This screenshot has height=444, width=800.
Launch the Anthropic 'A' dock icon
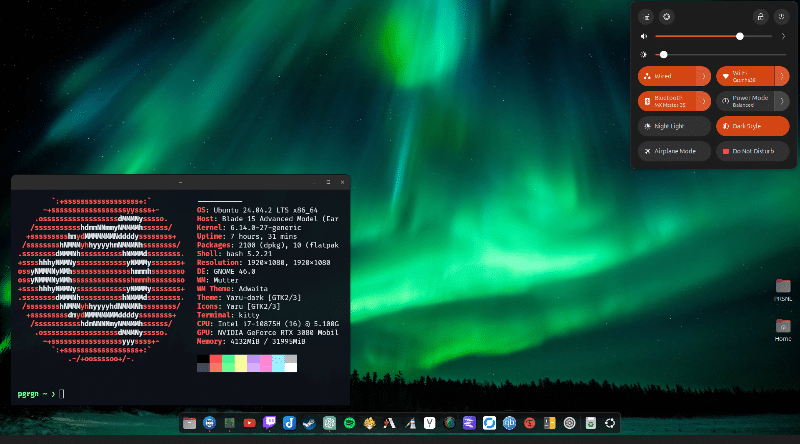pyautogui.click(x=389, y=423)
